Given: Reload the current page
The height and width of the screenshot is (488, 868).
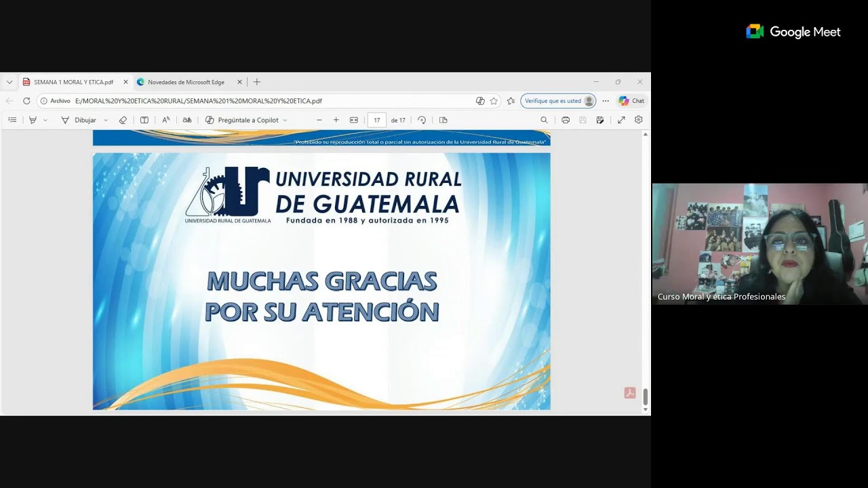Looking at the screenshot, I should pos(26,101).
